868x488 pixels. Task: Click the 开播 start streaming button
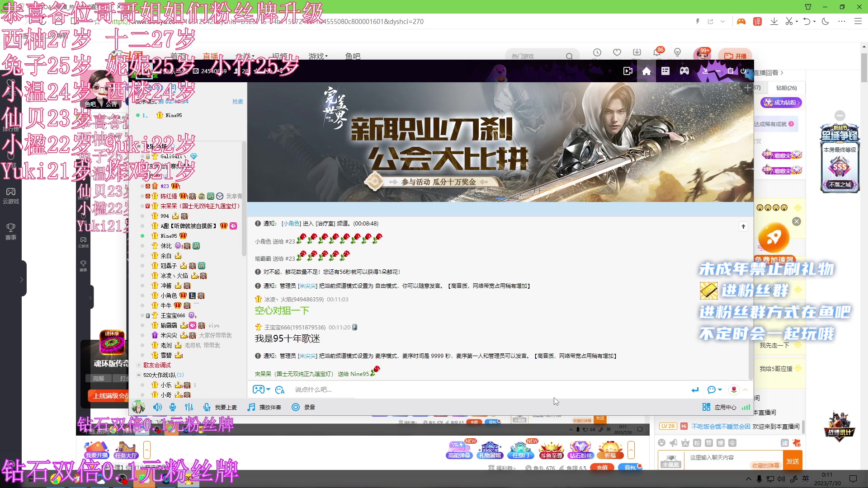pyautogui.click(x=736, y=56)
